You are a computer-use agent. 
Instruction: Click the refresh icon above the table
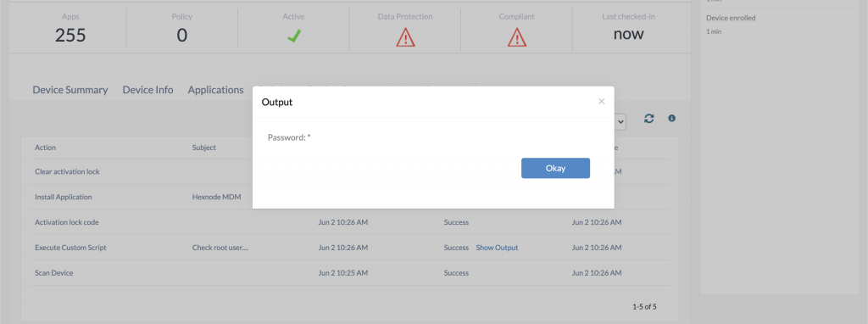pyautogui.click(x=649, y=118)
